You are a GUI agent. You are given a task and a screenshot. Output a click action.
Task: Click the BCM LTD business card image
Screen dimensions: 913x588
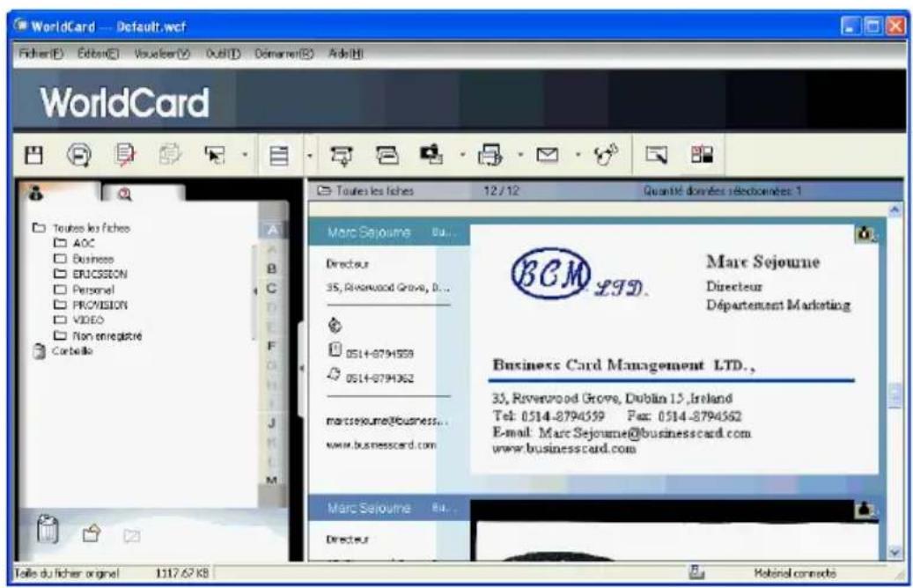click(674, 349)
